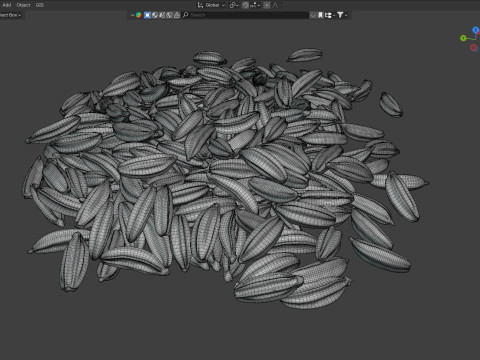Screen dimensions: 480x360
Task: Click the blue Z axis gizmo
Action: click(476, 30)
